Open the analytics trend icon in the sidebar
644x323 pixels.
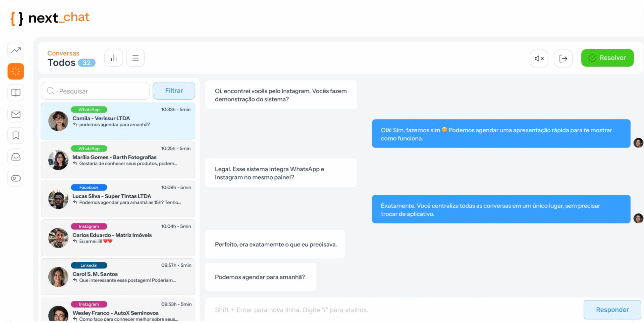15,50
